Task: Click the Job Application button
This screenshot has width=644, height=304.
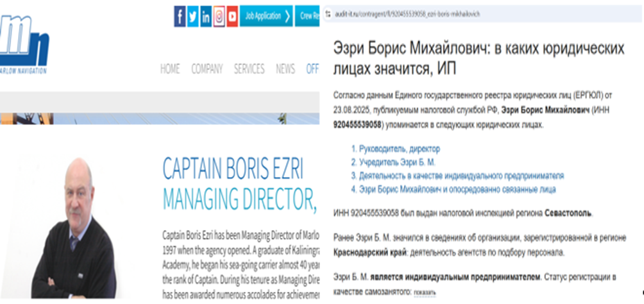Action: (x=266, y=16)
